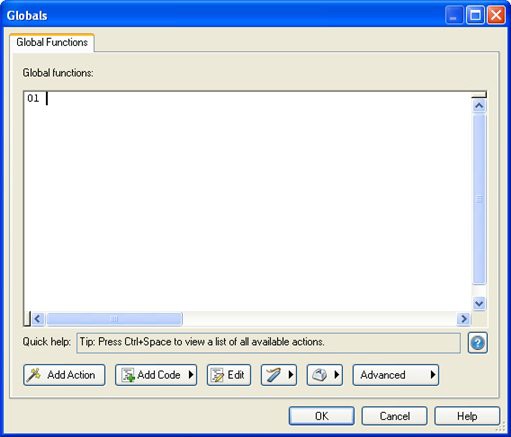The width and height of the screenshot is (511, 437).
Task: Click the vertical scrollbar thumb
Action: [x=479, y=199]
